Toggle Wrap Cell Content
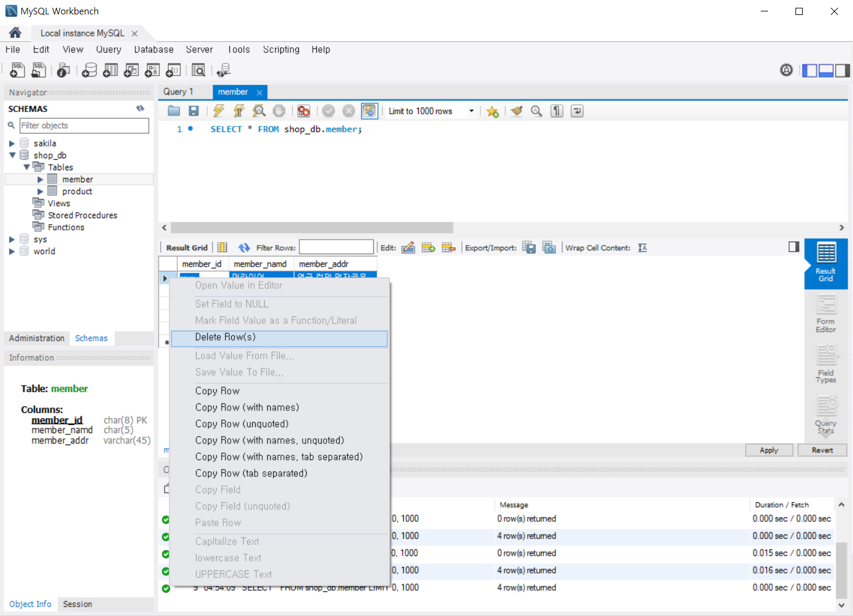853x616 pixels. tap(642, 247)
